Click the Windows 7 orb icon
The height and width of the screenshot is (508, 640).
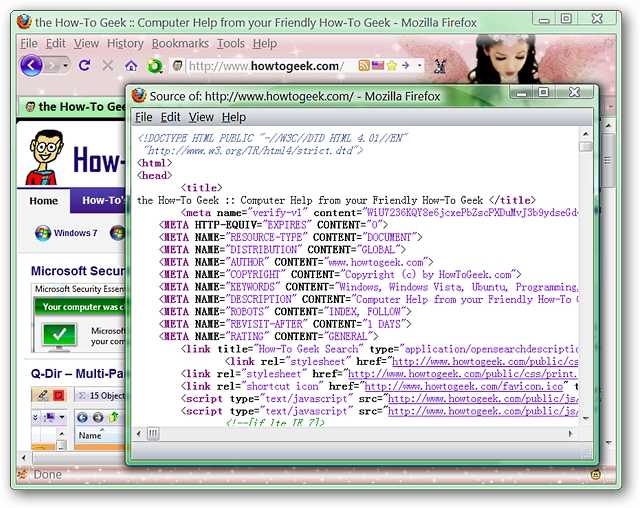tap(42, 233)
